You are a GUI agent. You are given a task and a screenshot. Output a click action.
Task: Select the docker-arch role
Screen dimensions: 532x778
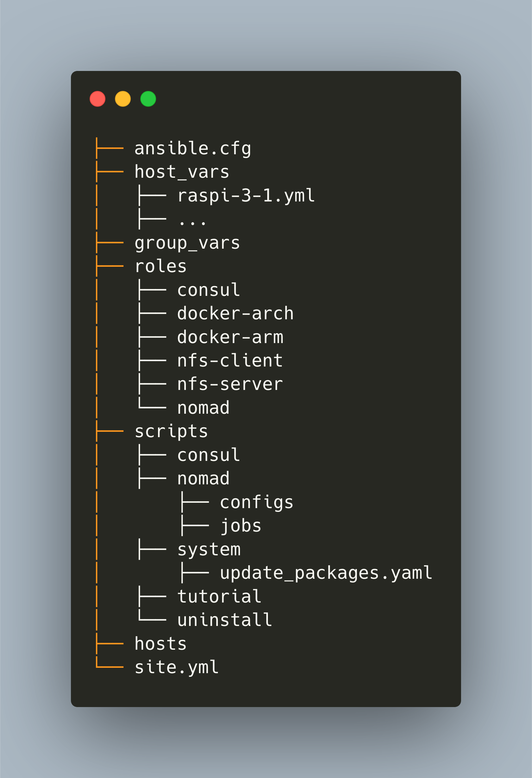click(235, 314)
